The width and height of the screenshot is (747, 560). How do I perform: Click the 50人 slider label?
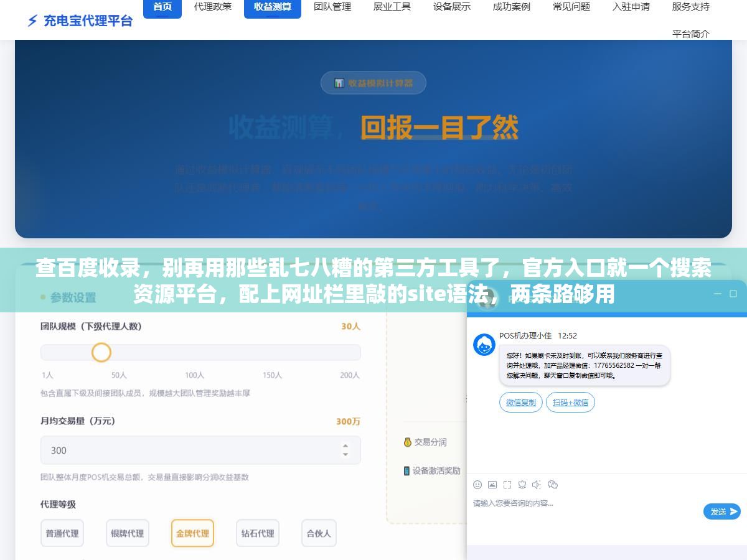pyautogui.click(x=119, y=375)
